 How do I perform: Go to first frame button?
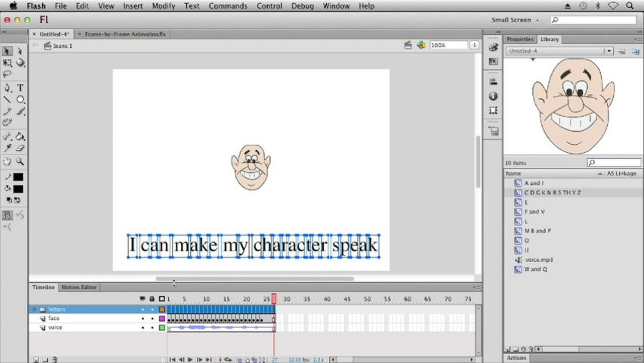coord(172,359)
